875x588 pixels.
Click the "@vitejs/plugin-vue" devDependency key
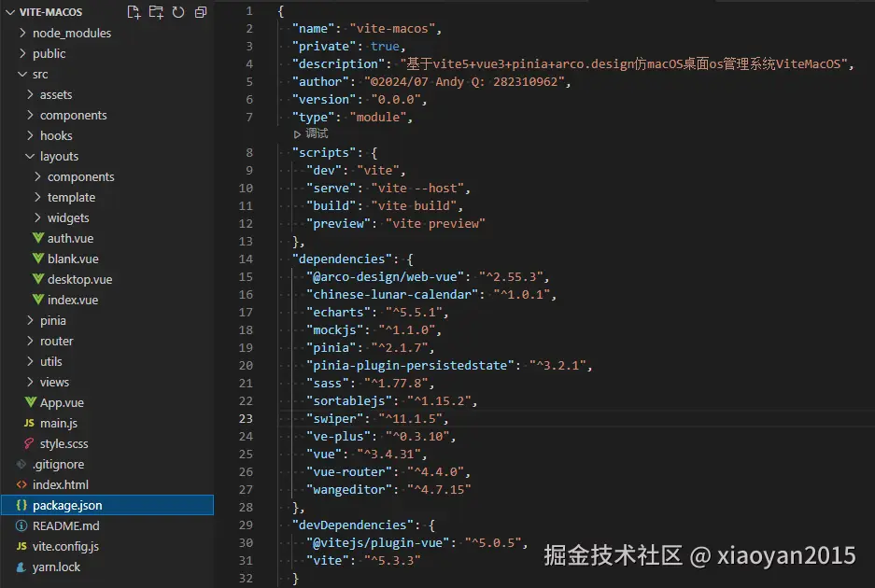[x=377, y=543]
